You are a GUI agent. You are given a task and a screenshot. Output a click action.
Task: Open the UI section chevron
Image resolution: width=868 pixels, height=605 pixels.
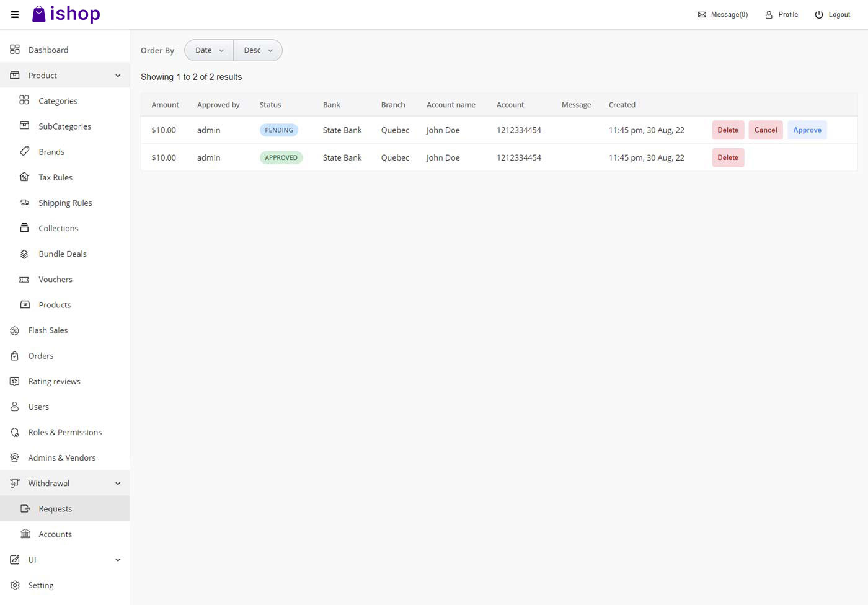pos(118,560)
